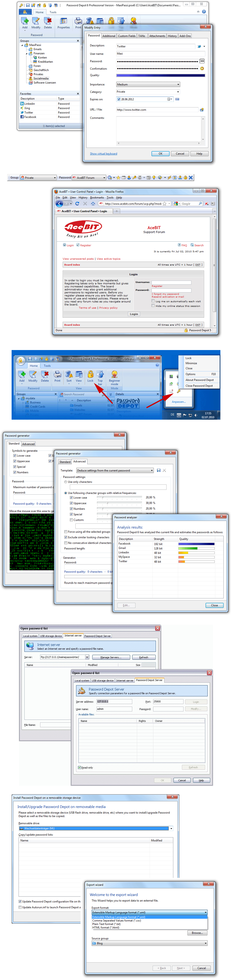Click the volume icon in the Windows taskbar

(x=196, y=415)
